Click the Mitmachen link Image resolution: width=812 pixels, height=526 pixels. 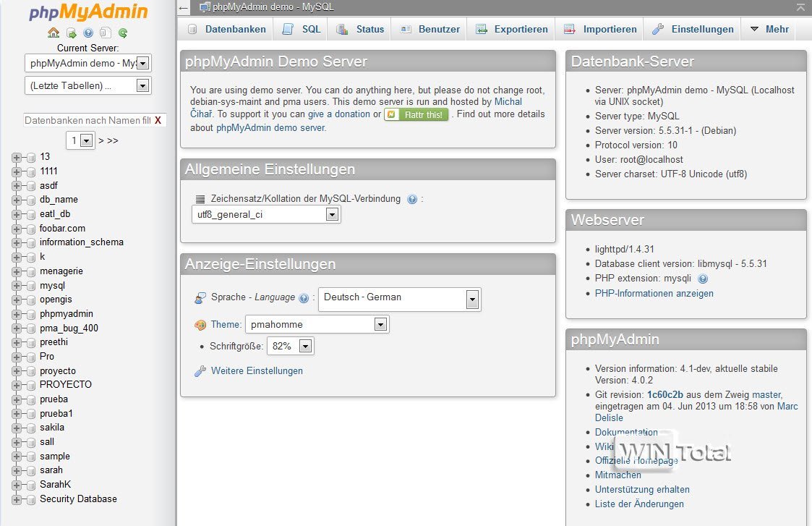[617, 475]
